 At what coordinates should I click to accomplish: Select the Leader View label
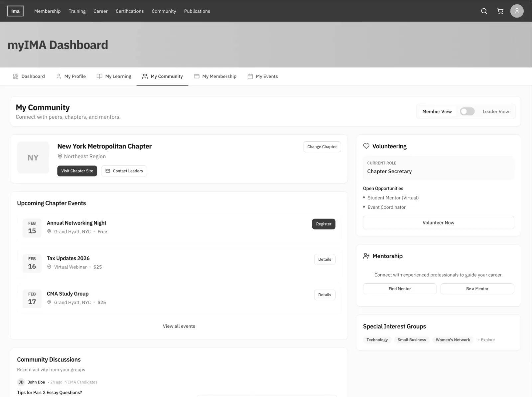tap(496, 111)
